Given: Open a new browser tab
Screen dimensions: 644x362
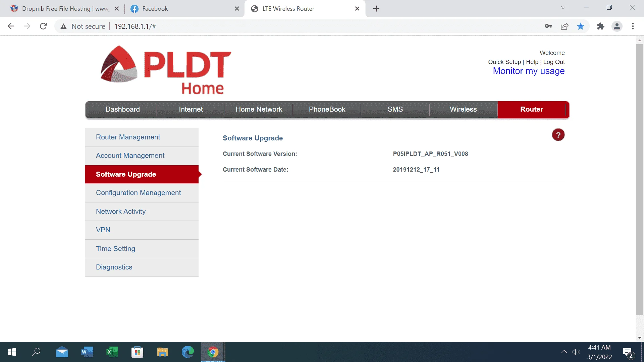Looking at the screenshot, I should [376, 9].
